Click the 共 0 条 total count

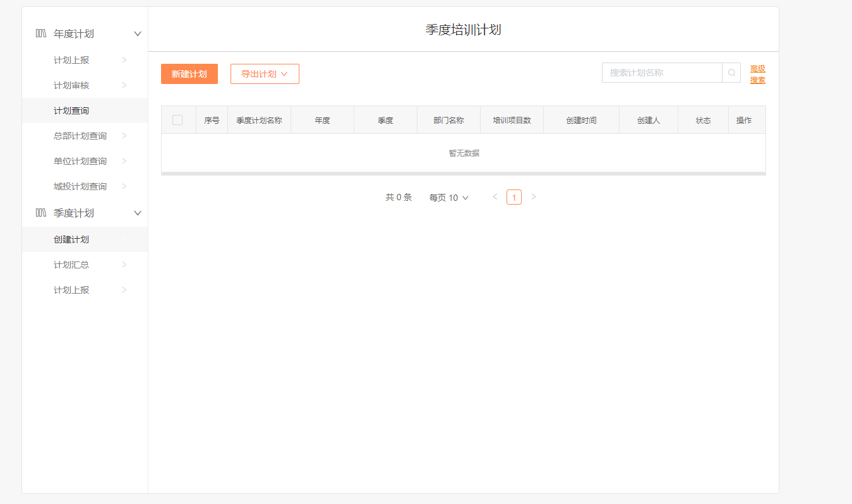tap(399, 198)
